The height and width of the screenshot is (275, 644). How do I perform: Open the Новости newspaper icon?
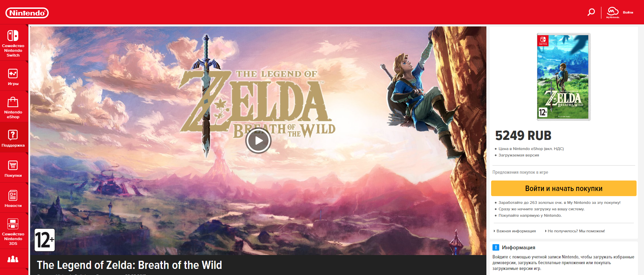(x=13, y=195)
